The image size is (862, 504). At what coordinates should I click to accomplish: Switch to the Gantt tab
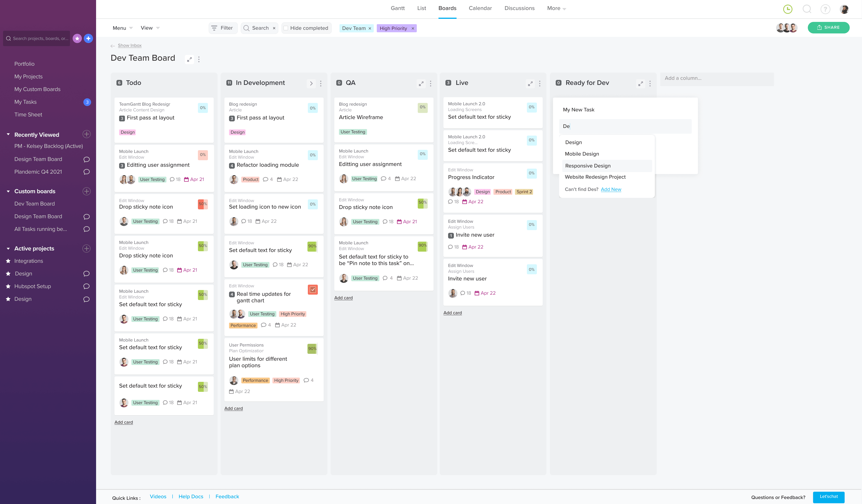(x=398, y=8)
